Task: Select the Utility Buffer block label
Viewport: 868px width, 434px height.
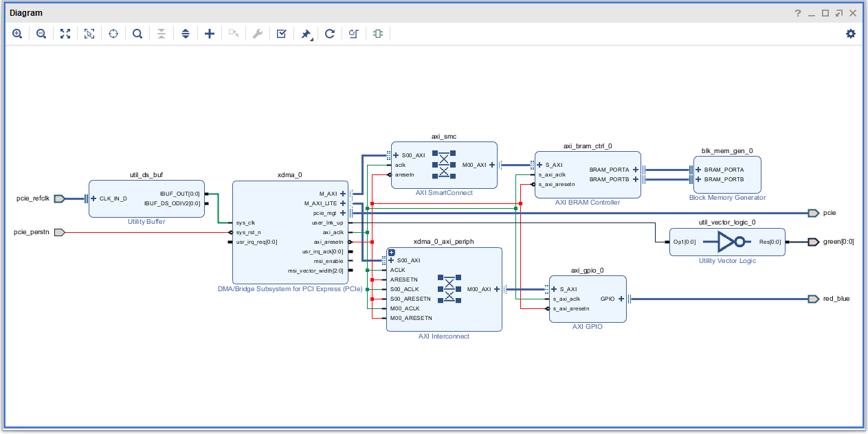Action: (146, 222)
